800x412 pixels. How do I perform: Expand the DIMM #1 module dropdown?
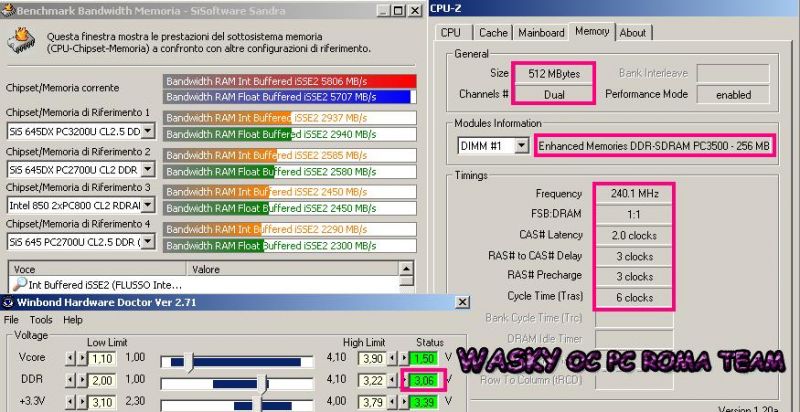click(x=521, y=146)
